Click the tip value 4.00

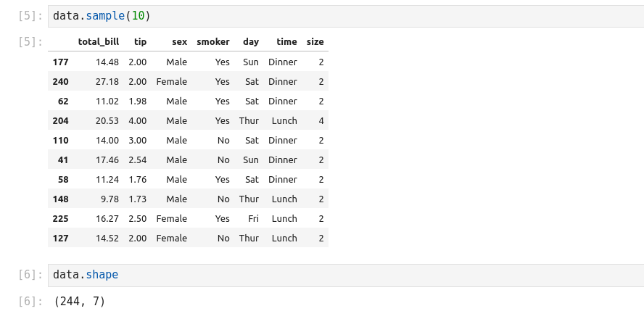click(x=138, y=121)
